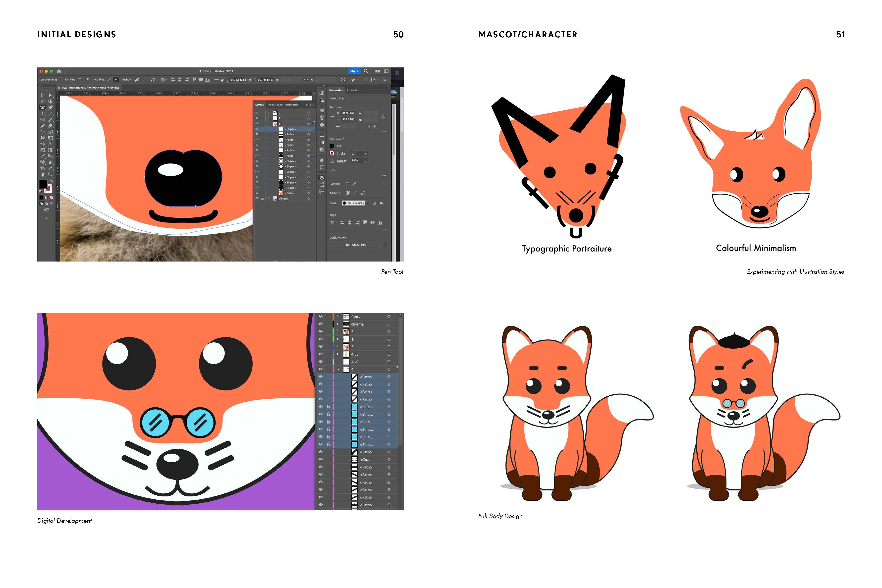Hide the cinema layer eye icon
The width and height of the screenshot is (882, 588).
coord(321,324)
